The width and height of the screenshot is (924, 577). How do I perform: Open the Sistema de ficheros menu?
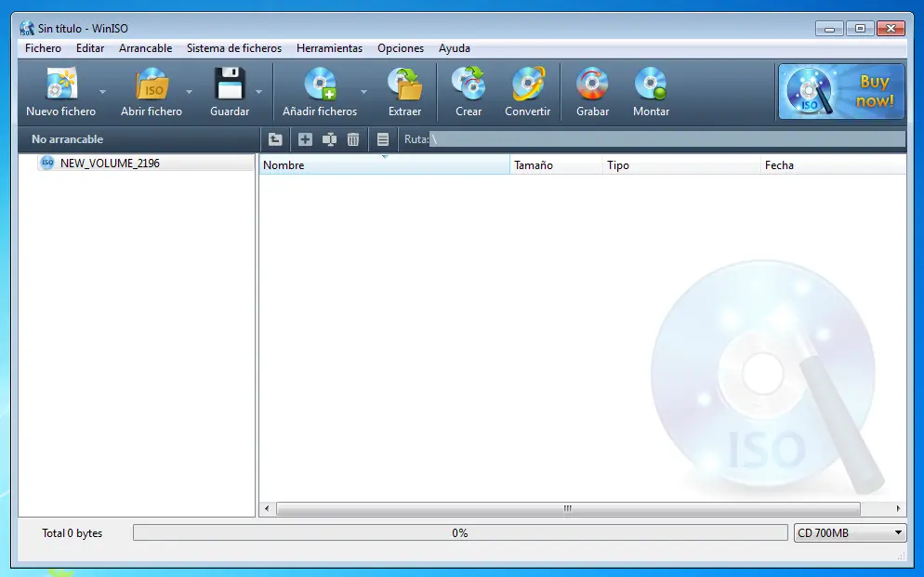[234, 48]
